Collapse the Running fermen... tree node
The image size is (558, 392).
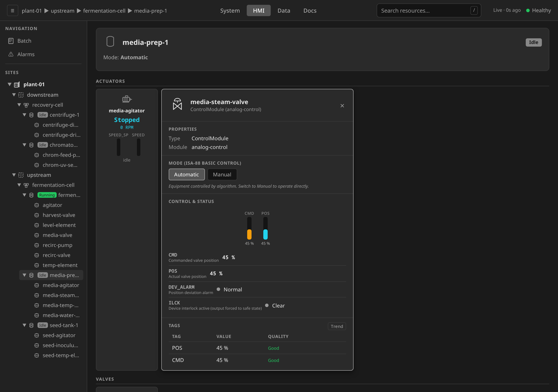[x=25, y=195]
